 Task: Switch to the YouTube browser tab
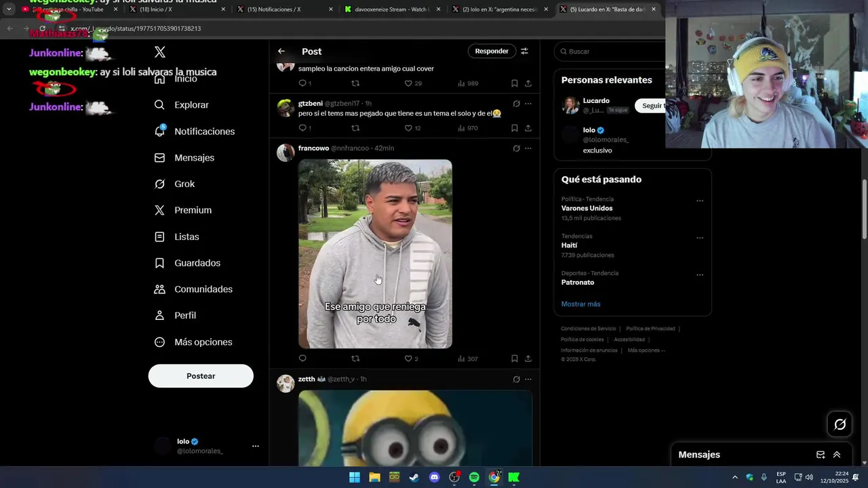click(x=69, y=9)
